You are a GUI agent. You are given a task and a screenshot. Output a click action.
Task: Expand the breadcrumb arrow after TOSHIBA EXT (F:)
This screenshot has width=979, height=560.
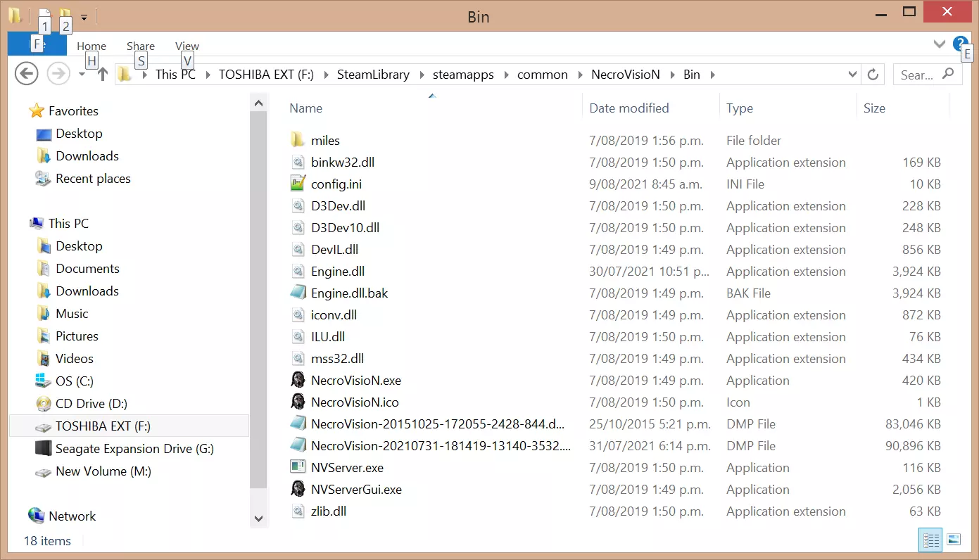pyautogui.click(x=327, y=75)
